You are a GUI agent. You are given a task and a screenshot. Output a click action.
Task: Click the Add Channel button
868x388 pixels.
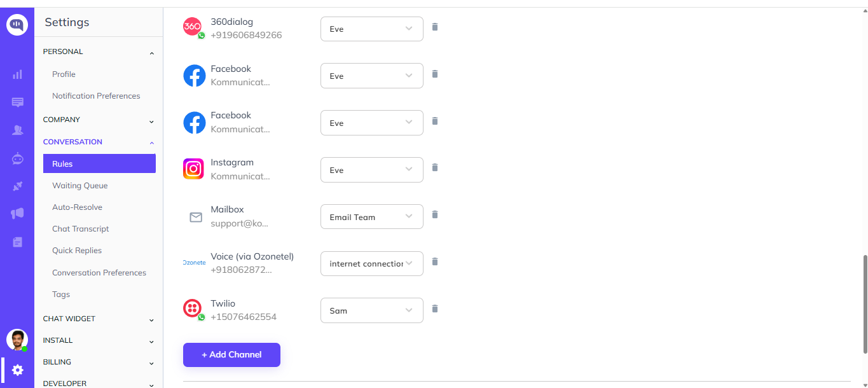click(231, 355)
